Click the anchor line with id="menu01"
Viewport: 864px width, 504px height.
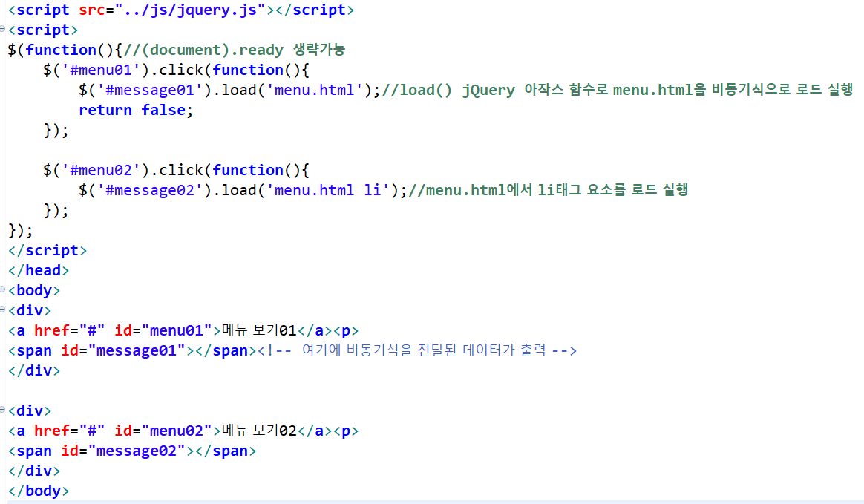pos(183,330)
